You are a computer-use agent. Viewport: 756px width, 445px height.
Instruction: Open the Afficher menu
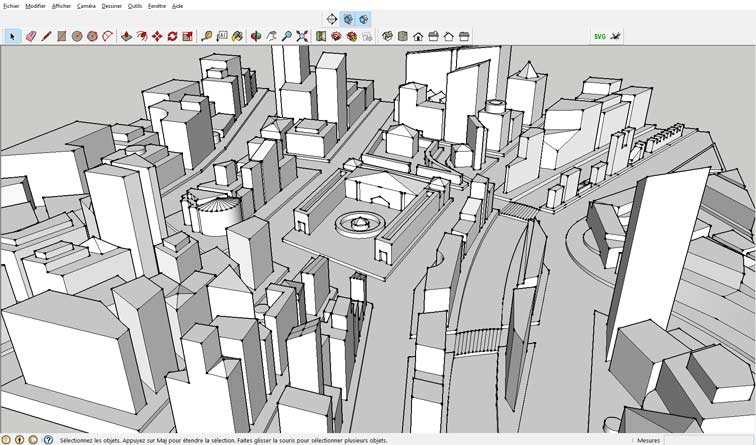pos(61,6)
